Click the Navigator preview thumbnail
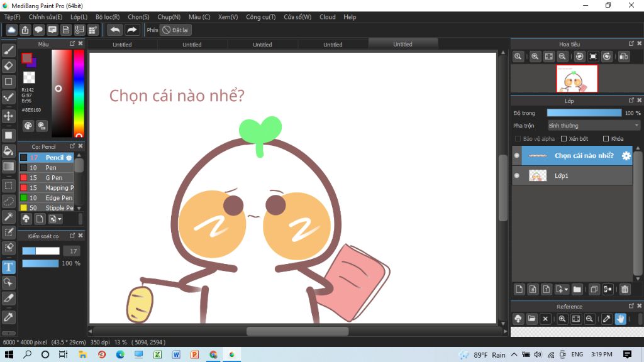Image resolution: width=644 pixels, height=362 pixels. coord(577,79)
